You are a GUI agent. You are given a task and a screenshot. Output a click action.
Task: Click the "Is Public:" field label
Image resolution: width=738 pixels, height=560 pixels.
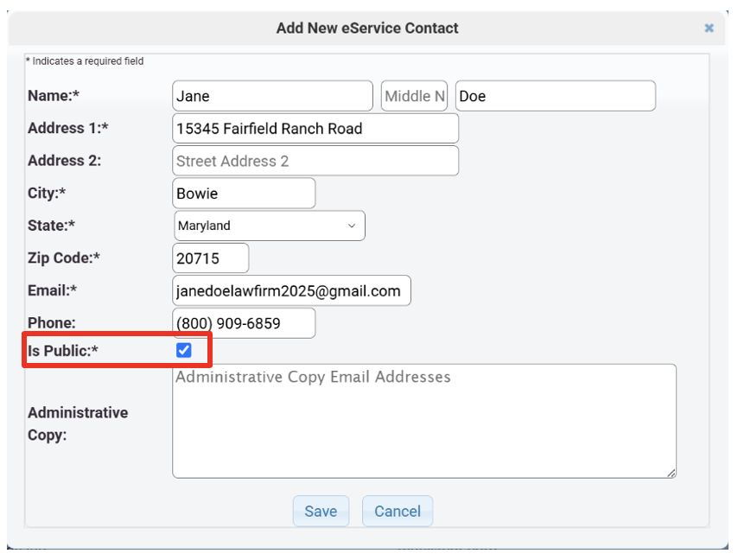(64, 351)
